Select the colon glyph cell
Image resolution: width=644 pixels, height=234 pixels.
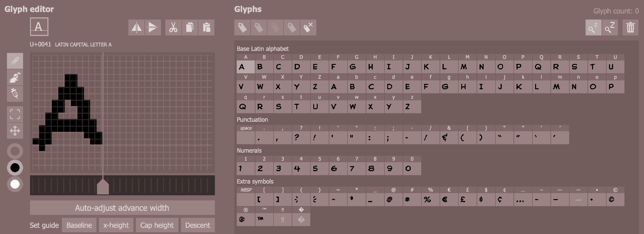375,134
